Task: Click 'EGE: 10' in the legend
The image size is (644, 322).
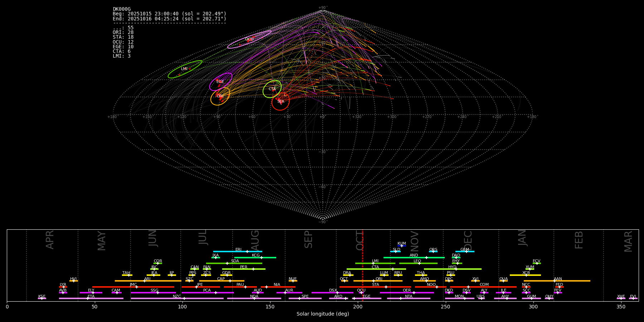Action: click(123, 47)
